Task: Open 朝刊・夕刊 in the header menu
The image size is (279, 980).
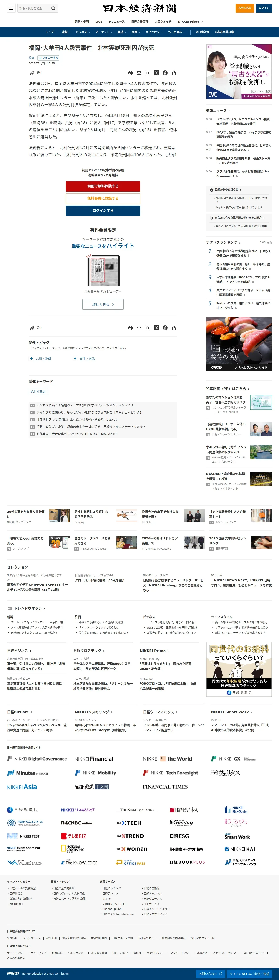Action: tap(82, 22)
